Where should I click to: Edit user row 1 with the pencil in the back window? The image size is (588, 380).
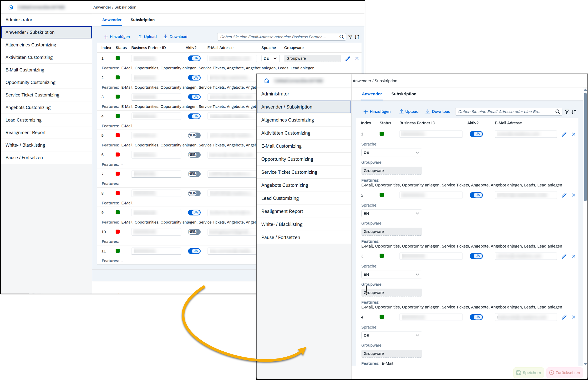pos(348,58)
